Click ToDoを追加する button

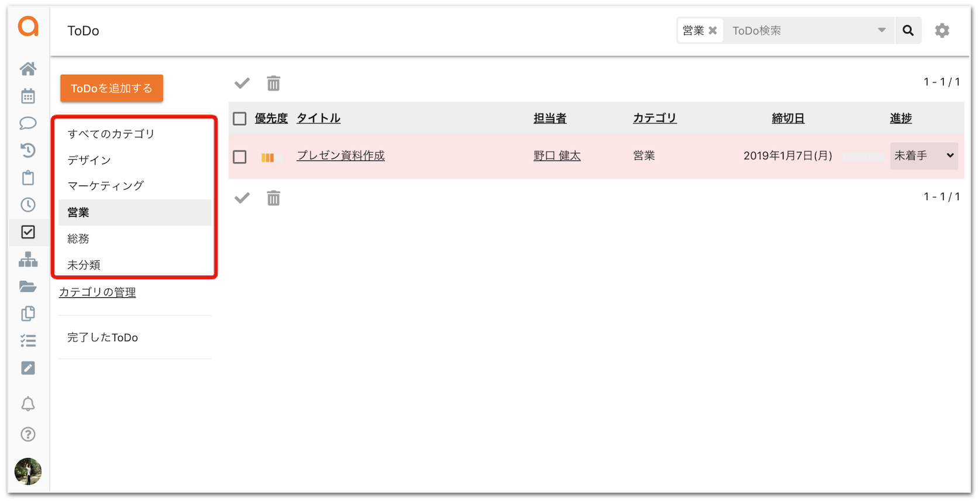coord(112,88)
